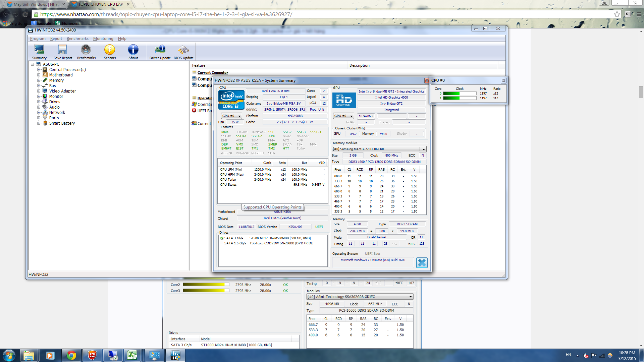The height and width of the screenshot is (362, 644).
Task: Open the Chrome menu button
Action: (x=639, y=14)
